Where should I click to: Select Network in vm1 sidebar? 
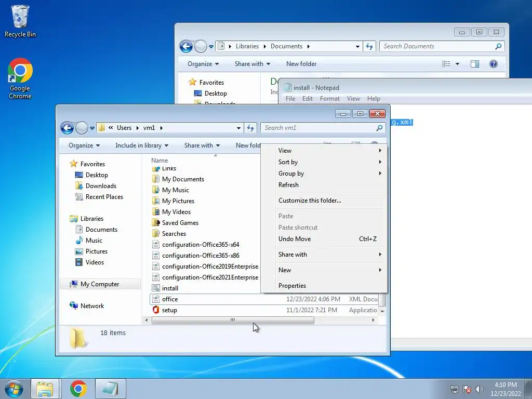[92, 306]
